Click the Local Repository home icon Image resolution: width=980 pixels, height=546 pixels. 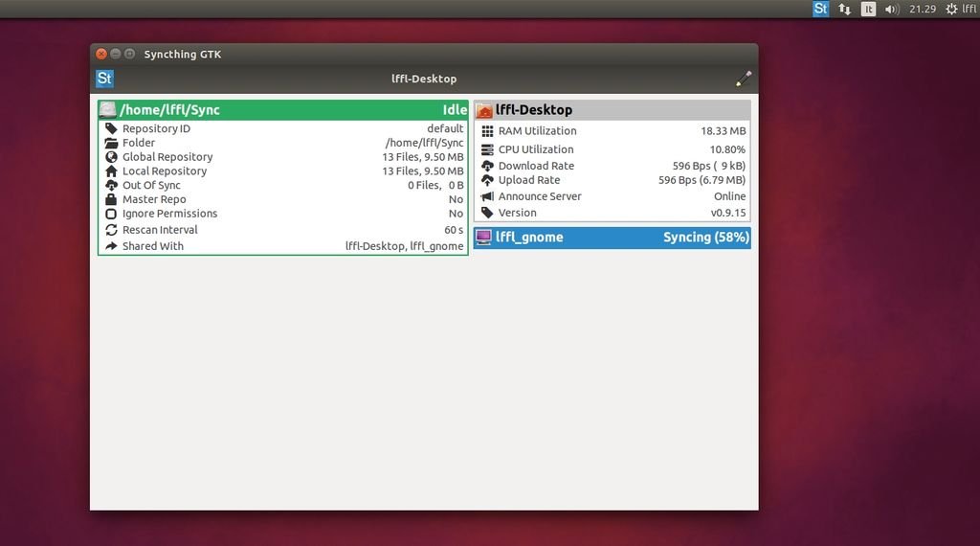[111, 171]
